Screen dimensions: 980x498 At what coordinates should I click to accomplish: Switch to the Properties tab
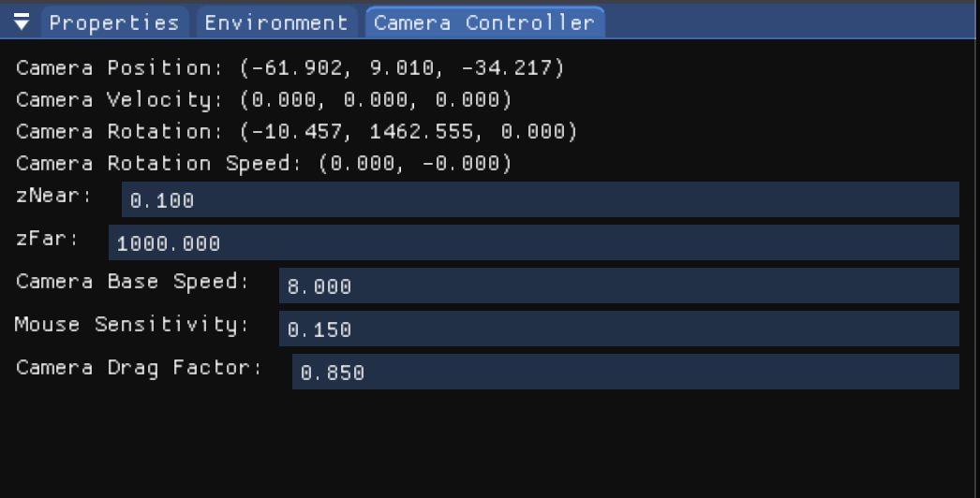tap(113, 22)
